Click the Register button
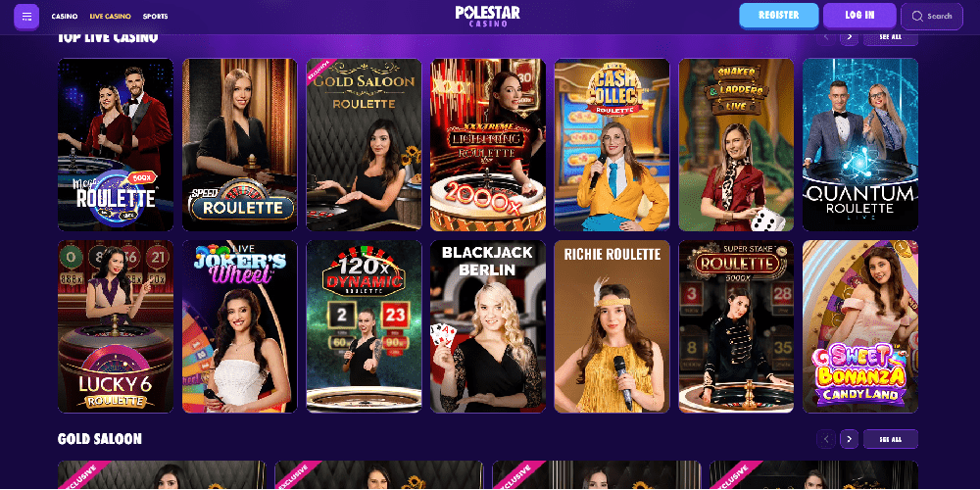The image size is (980, 490). [x=779, y=16]
